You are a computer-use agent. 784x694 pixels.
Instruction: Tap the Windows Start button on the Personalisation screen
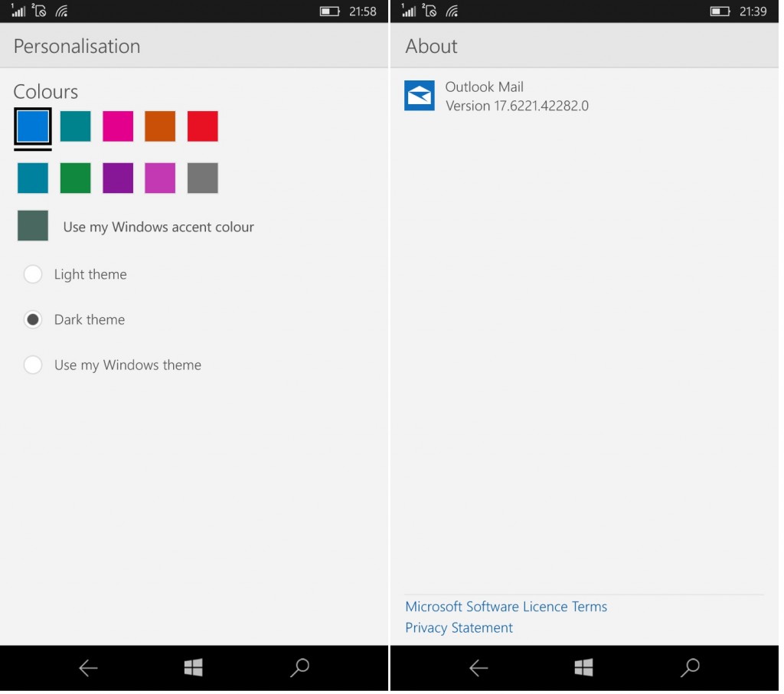(194, 668)
